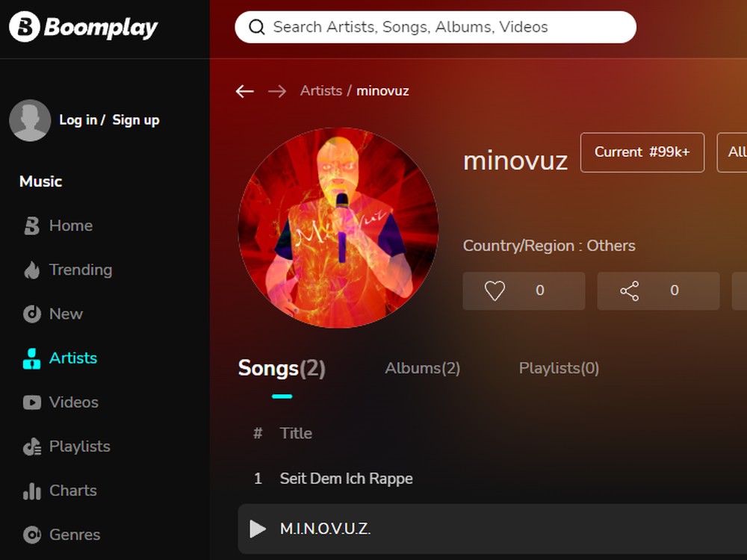Go forward with the right arrow

pos(277,91)
